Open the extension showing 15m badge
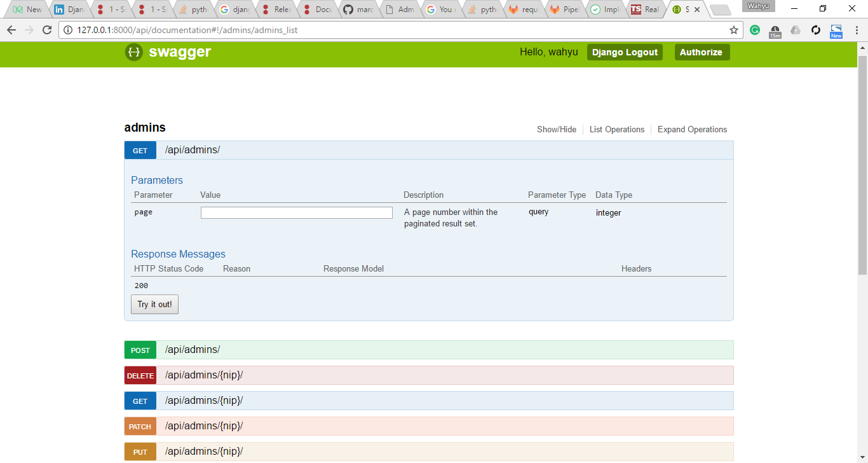Screen dimensions: 868x463 (775, 31)
